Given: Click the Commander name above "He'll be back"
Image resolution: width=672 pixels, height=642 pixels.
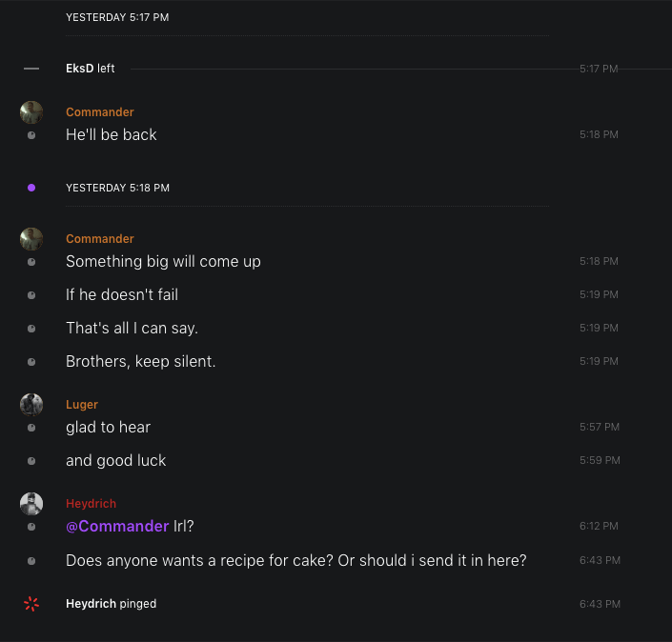Looking at the screenshot, I should [x=100, y=112].
